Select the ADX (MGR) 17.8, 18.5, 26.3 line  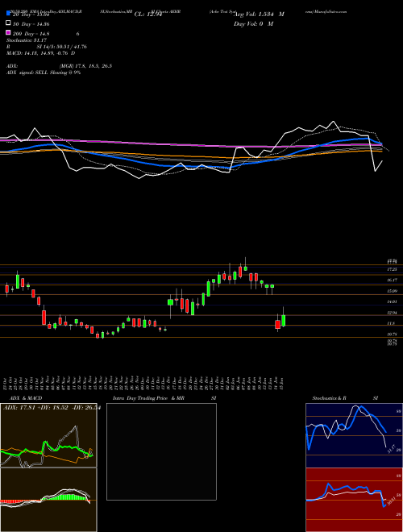point(60,66)
